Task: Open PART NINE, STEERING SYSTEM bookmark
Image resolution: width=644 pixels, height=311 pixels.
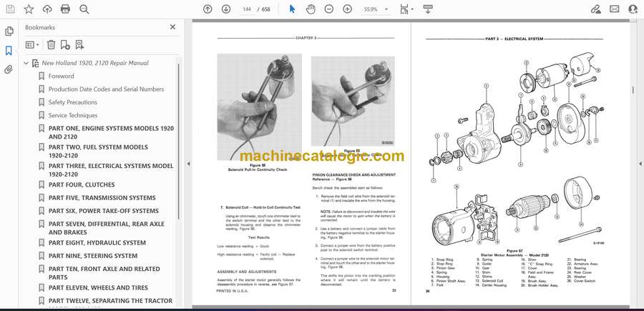Action: (93, 256)
